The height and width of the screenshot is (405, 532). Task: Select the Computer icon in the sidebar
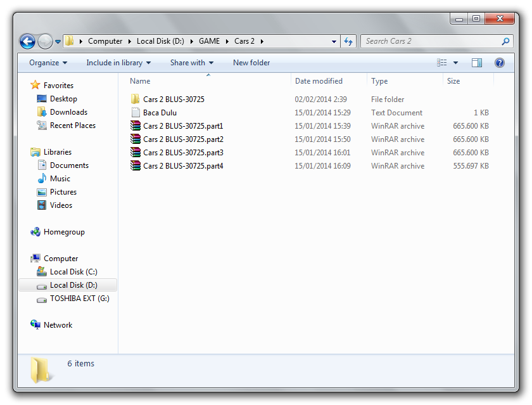coord(35,259)
